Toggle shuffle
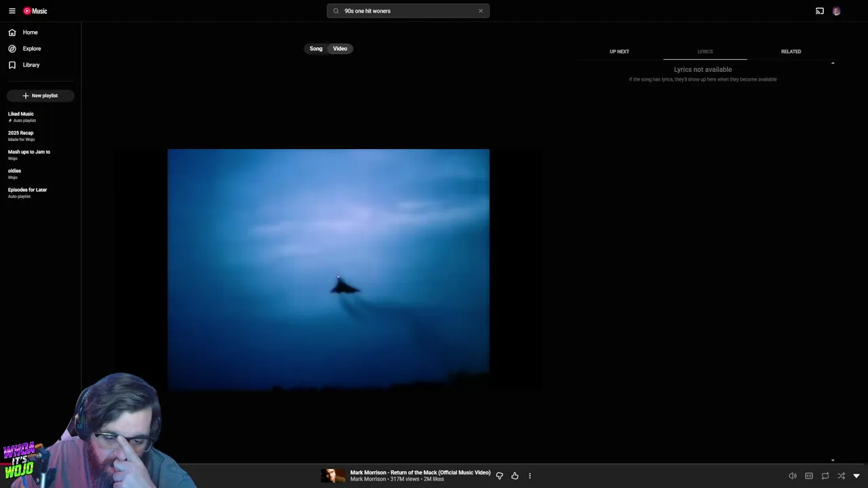 tap(842, 476)
